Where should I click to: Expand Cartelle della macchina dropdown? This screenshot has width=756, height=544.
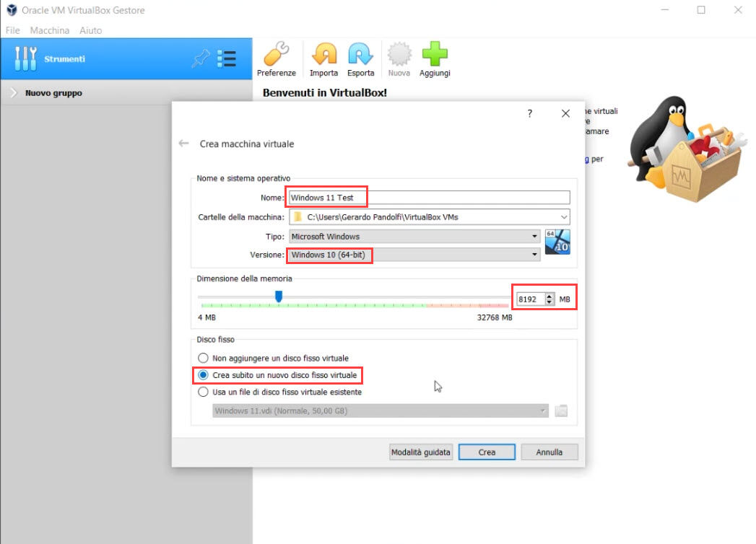(x=562, y=217)
